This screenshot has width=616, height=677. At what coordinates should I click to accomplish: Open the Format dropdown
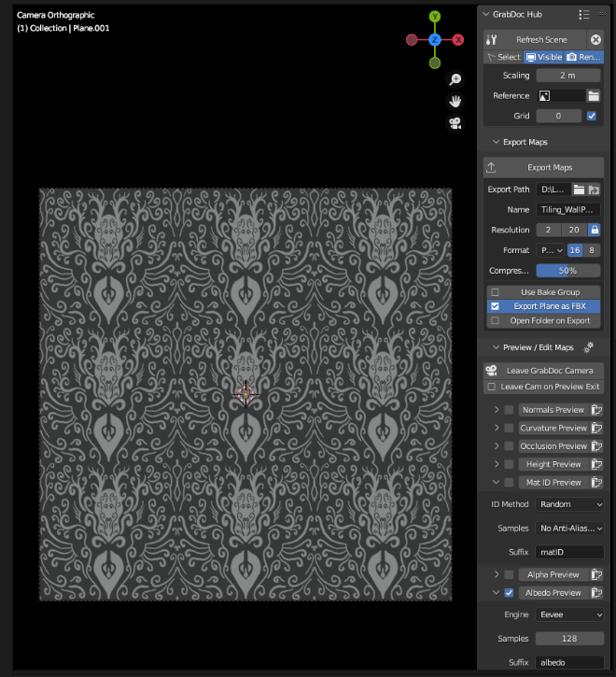click(x=551, y=250)
